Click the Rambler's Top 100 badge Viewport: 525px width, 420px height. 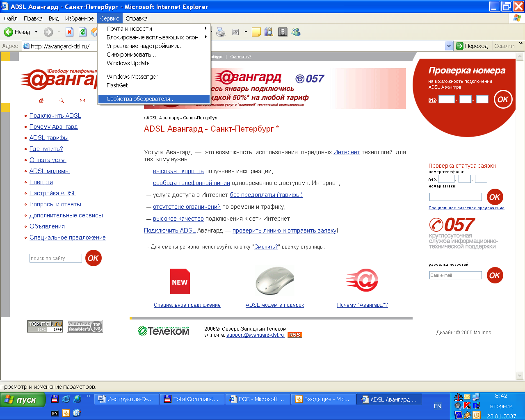pyautogui.click(x=85, y=326)
